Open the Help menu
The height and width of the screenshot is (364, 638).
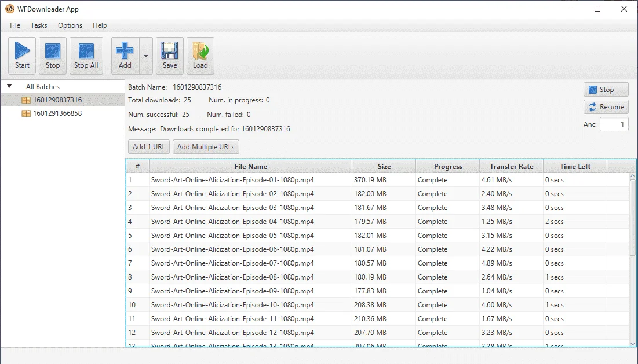click(x=100, y=25)
